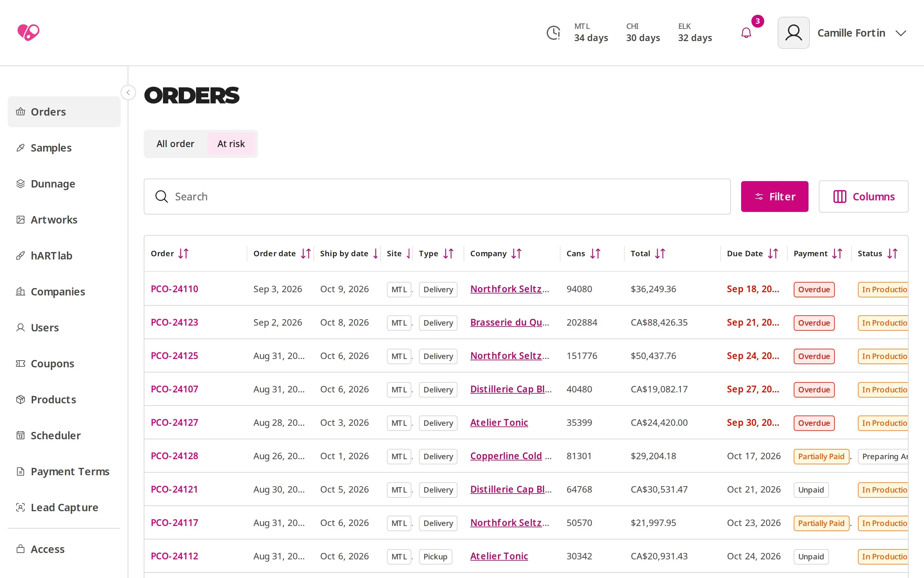Open Coupons in the sidebar
This screenshot has height=578, width=924.
[x=64, y=363]
